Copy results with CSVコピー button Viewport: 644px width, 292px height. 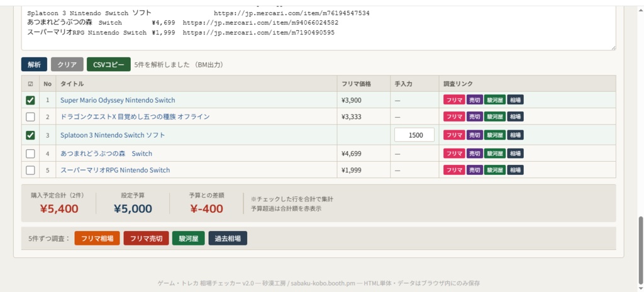pos(108,65)
